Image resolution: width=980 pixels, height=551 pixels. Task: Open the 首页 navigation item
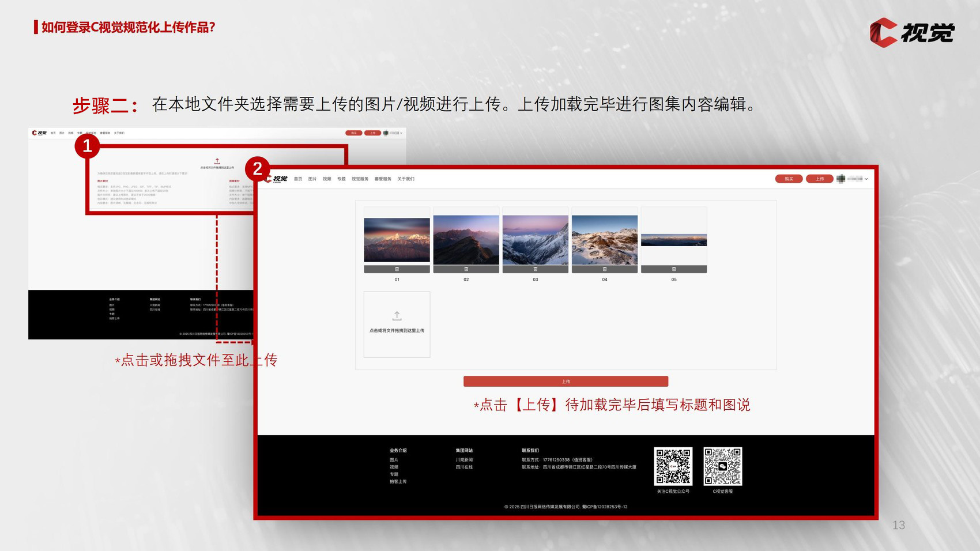click(x=298, y=179)
